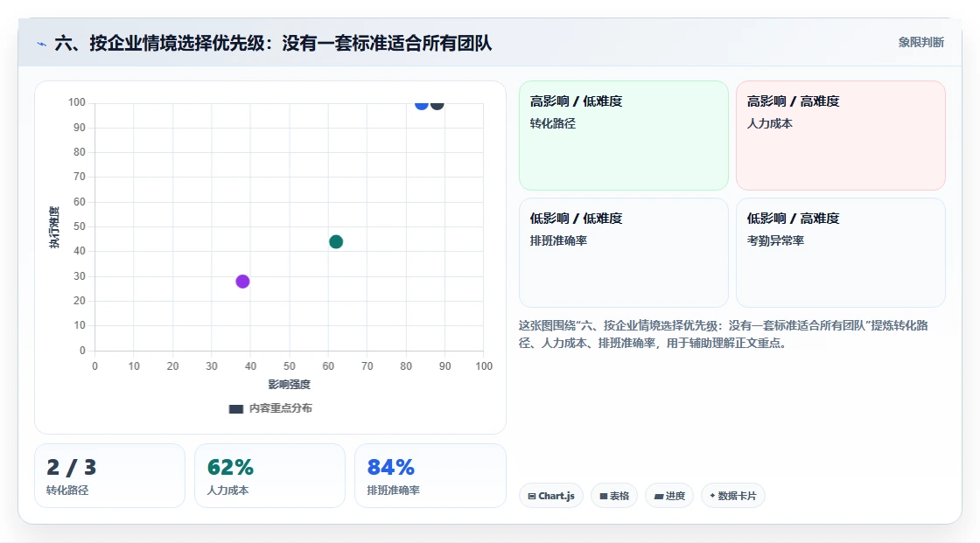
Task: Click the 数据卡片 tag
Action: [733, 496]
